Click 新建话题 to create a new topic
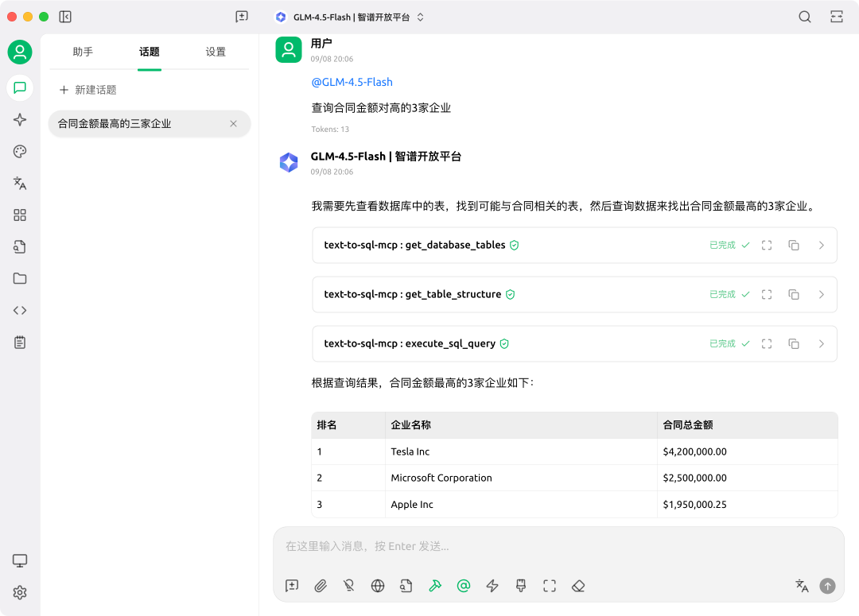 click(x=87, y=90)
